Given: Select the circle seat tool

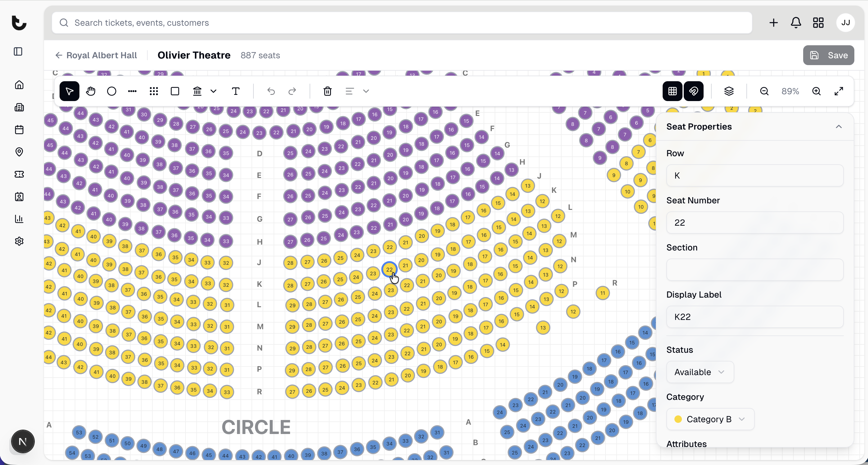Looking at the screenshot, I should [111, 91].
